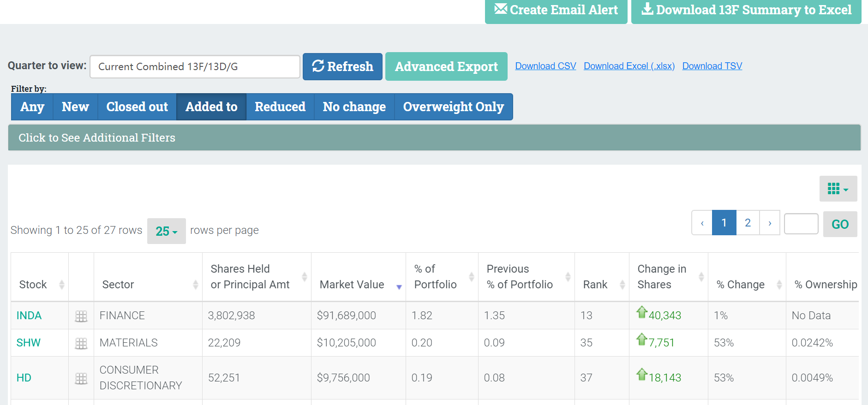Viewport: 868px width, 405px height.
Task: Select the Any filter
Action: click(32, 107)
